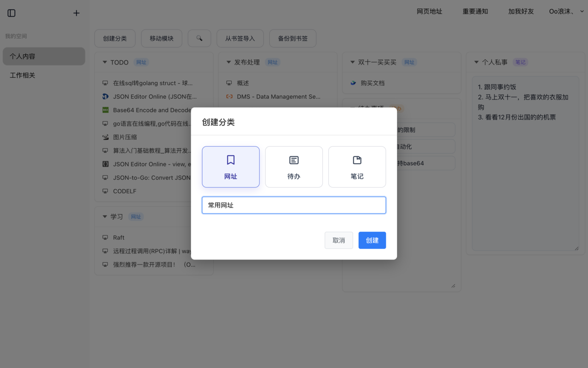The image size is (588, 368).
Task: Click the 网址 tag next to TODO
Action: pyautogui.click(x=141, y=62)
